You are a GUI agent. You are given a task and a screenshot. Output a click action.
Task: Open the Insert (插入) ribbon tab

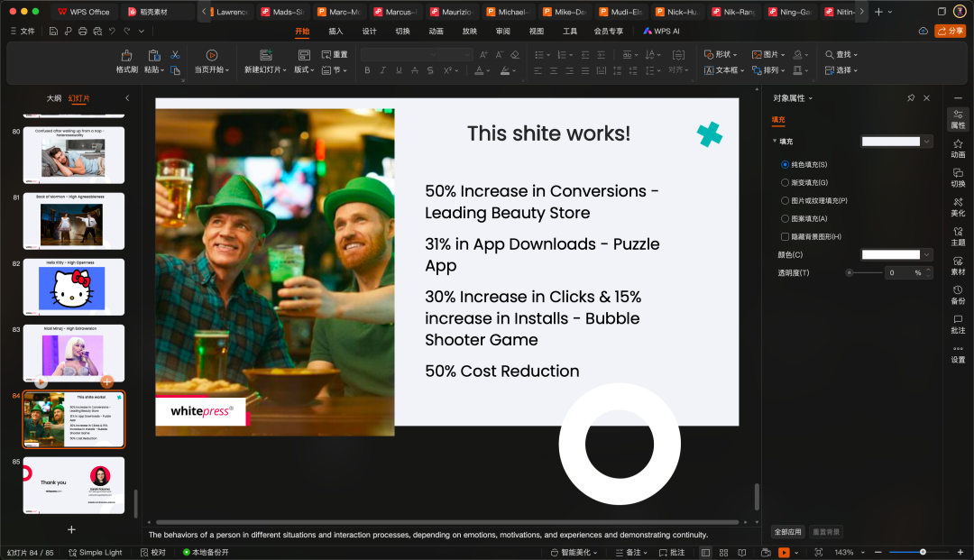pos(335,31)
